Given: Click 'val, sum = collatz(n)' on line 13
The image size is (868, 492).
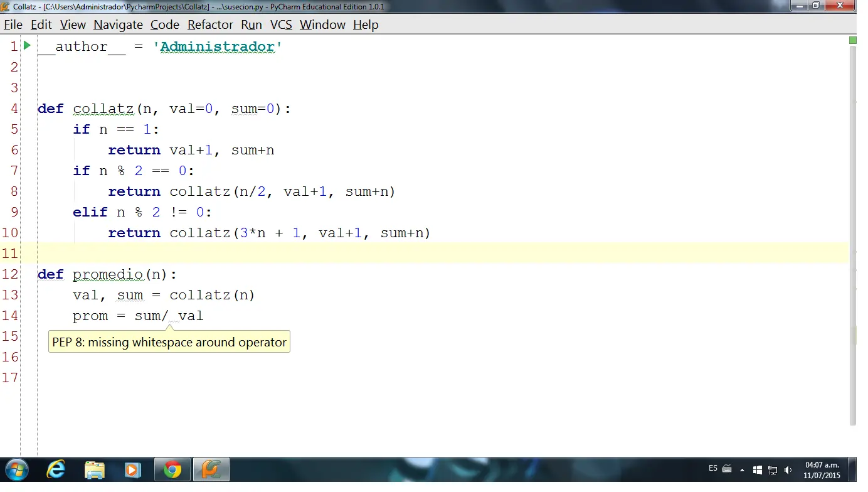Looking at the screenshot, I should tap(164, 295).
